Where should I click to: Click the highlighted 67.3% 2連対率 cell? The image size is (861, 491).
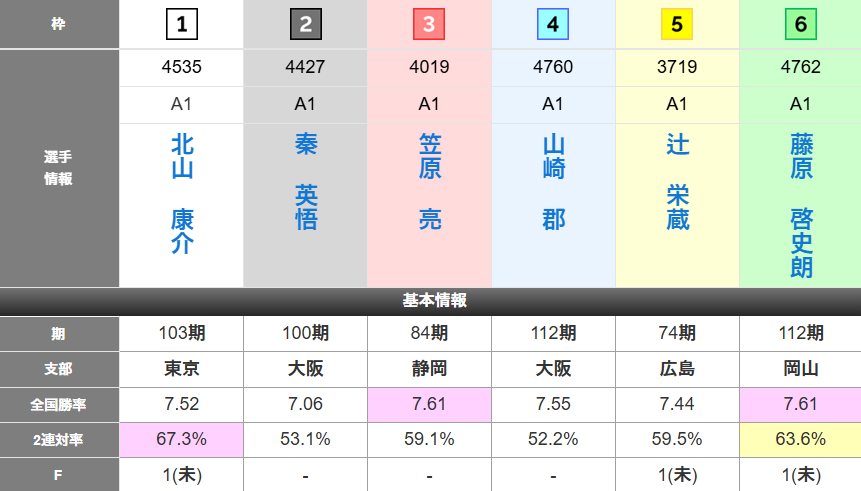(x=181, y=439)
